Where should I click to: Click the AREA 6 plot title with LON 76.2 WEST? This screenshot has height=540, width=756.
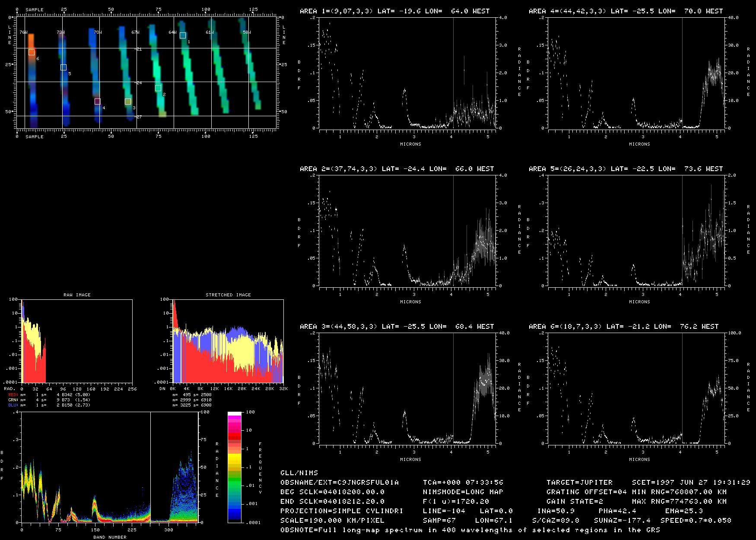[623, 327]
